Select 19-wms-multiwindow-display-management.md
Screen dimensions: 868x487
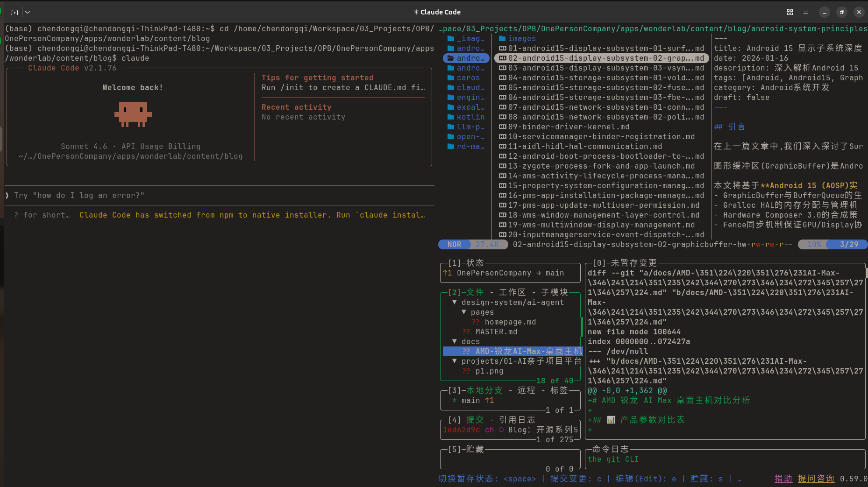pos(602,225)
